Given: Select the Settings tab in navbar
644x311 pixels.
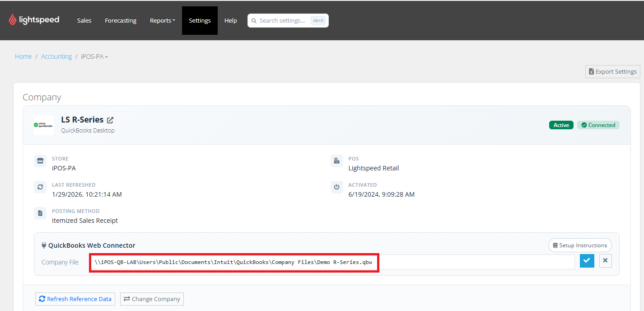Looking at the screenshot, I should pyautogui.click(x=200, y=20).
